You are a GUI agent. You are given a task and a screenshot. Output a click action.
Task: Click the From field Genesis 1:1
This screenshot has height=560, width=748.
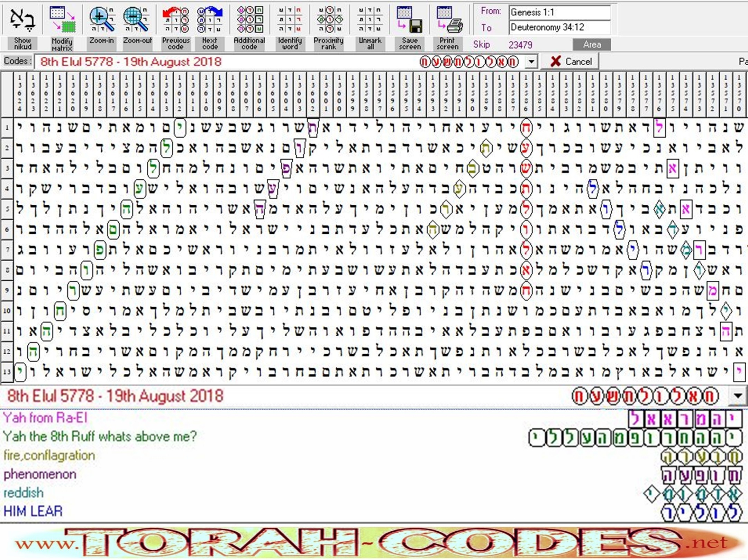559,12
